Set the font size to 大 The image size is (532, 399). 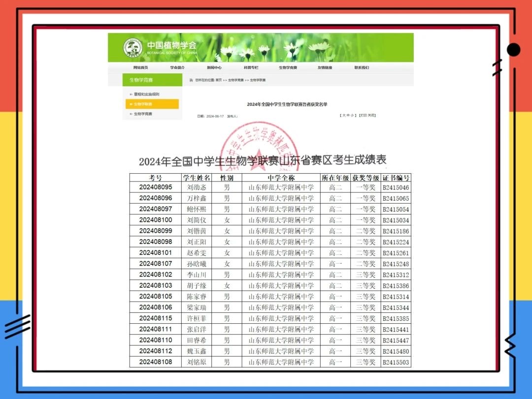tap(343, 115)
